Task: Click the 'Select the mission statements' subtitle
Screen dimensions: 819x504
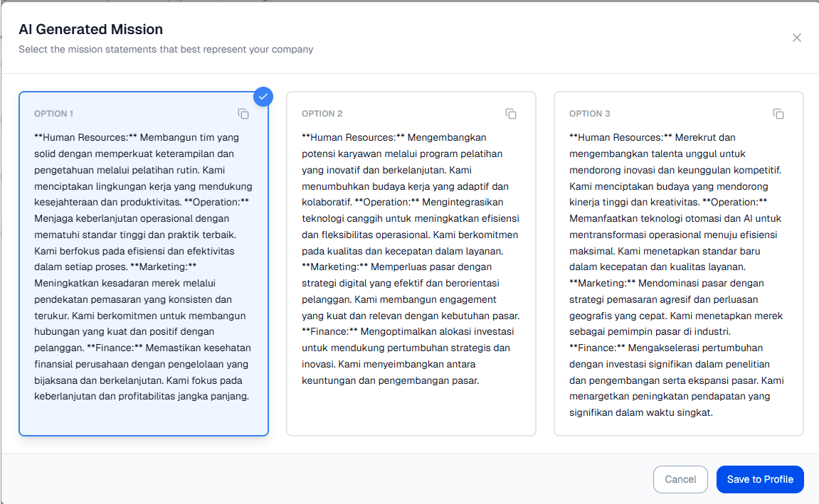Action: pyautogui.click(x=166, y=50)
